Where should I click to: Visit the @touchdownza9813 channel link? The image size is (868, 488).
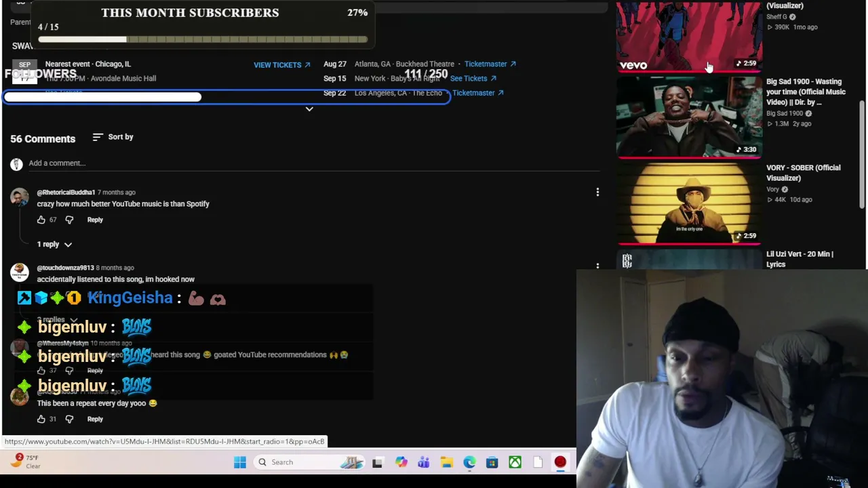coord(65,268)
